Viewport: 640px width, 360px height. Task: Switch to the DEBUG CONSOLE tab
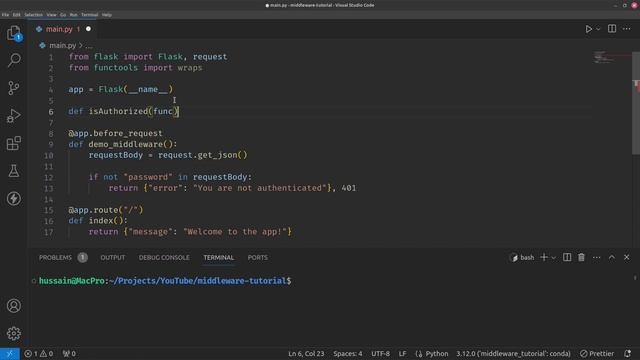(164, 258)
